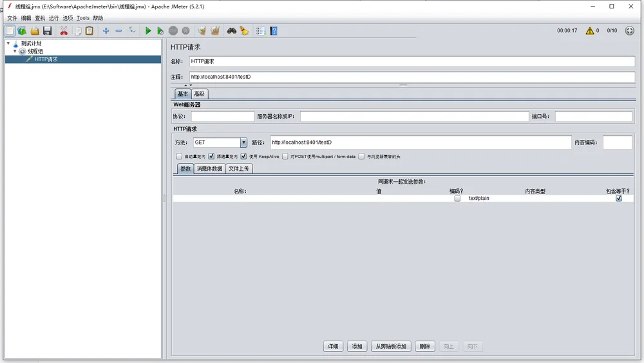The height and width of the screenshot is (363, 644).
Task: Click the 端口号 input field
Action: pyautogui.click(x=594, y=116)
